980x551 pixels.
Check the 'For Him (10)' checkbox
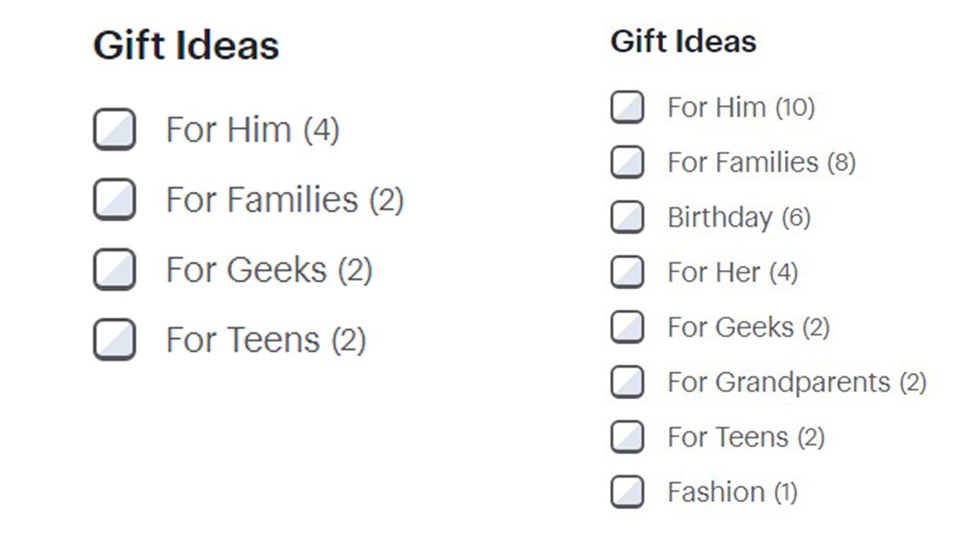[627, 108]
